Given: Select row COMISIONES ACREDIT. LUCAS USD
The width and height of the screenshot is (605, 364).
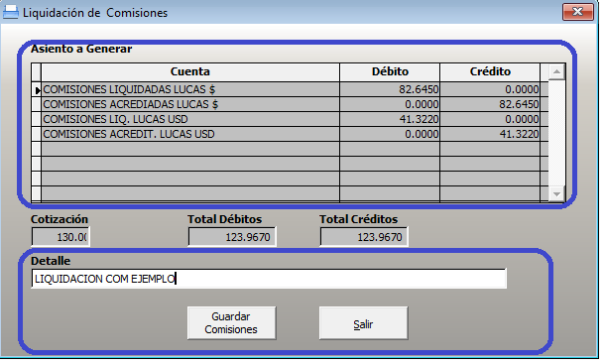Looking at the screenshot, I should (x=291, y=134).
